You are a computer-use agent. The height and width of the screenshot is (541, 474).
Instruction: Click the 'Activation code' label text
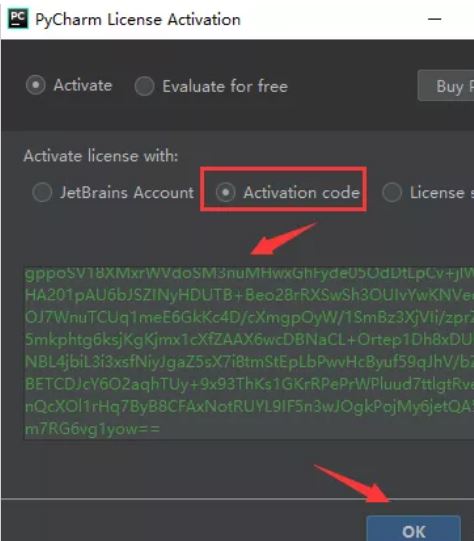[302, 192]
